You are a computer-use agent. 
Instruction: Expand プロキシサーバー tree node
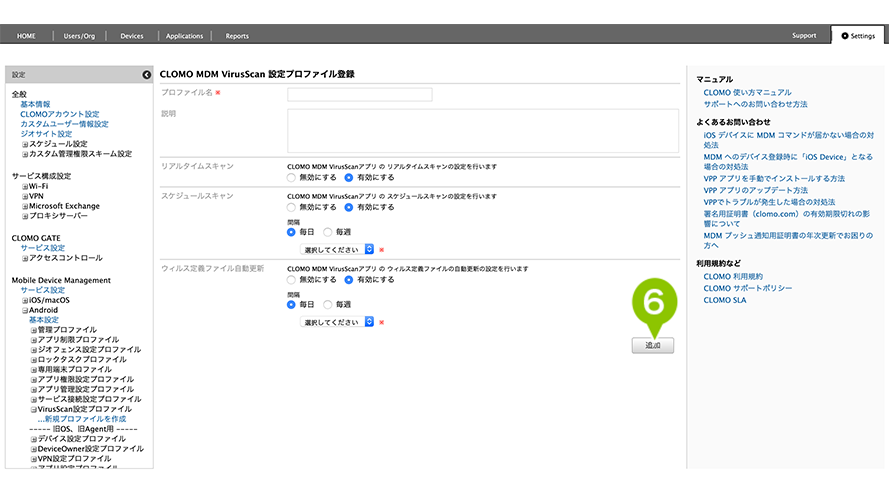25,216
